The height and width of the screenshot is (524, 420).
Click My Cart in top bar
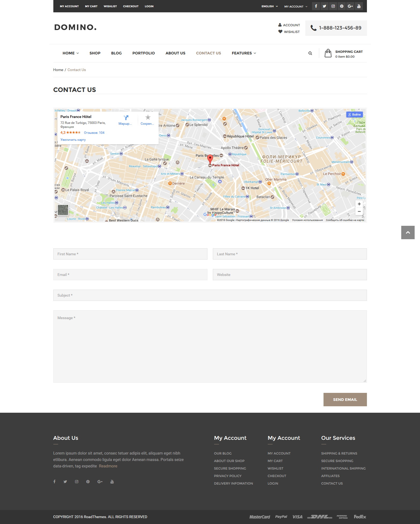click(x=91, y=6)
